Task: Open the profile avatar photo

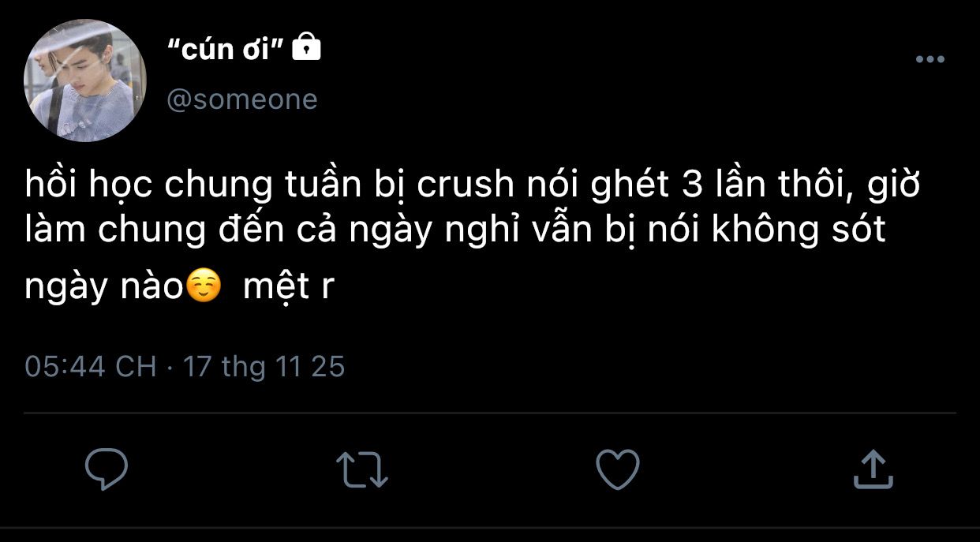Action: click(x=85, y=80)
